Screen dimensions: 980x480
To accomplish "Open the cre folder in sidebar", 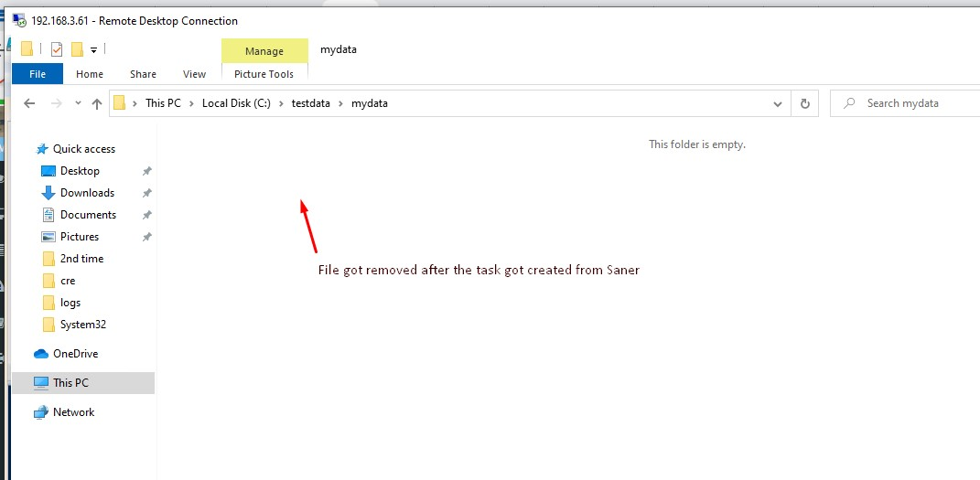I will click(x=68, y=281).
